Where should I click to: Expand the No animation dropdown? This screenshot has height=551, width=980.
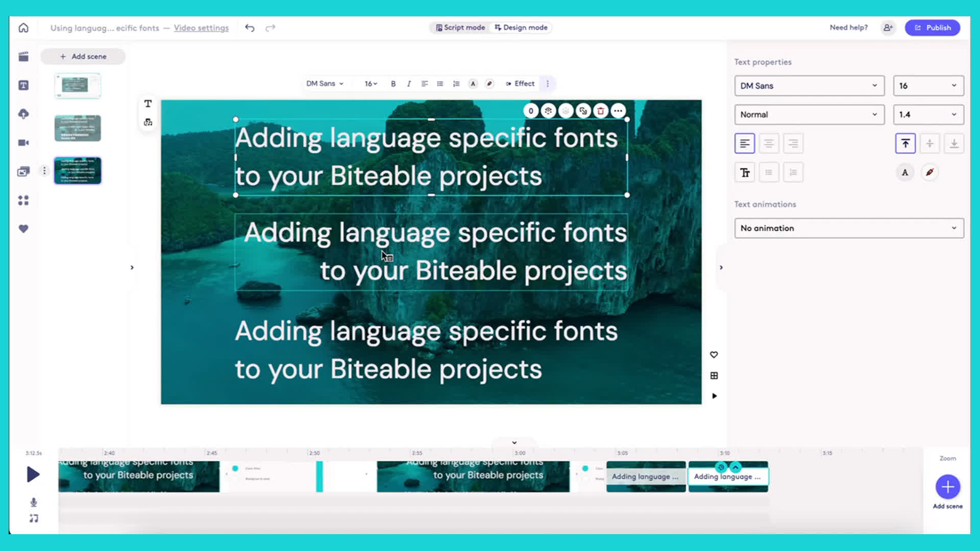pyautogui.click(x=849, y=228)
